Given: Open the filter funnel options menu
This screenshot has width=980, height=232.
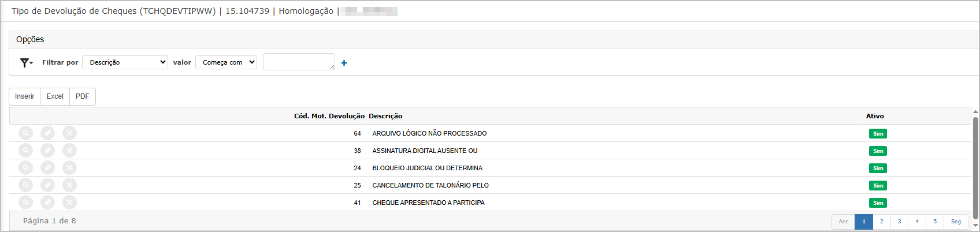Looking at the screenshot, I should click(26, 62).
